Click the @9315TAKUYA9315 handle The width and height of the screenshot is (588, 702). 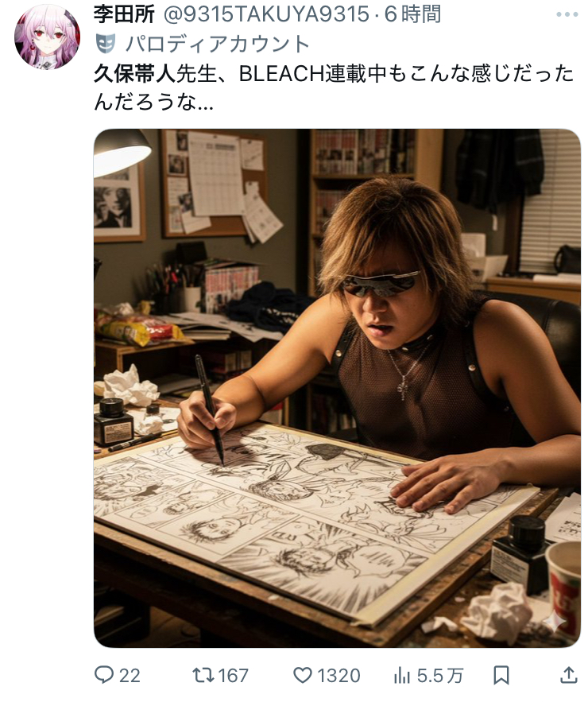(266, 14)
